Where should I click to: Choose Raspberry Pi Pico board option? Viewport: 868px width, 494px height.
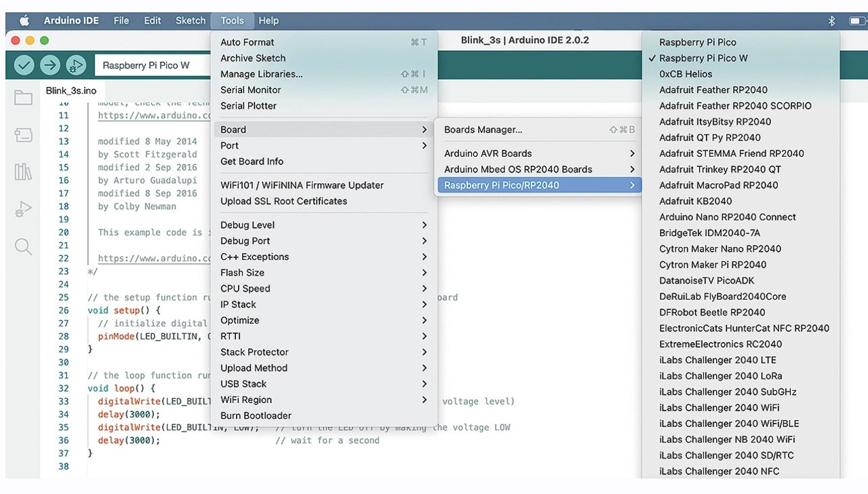click(697, 42)
